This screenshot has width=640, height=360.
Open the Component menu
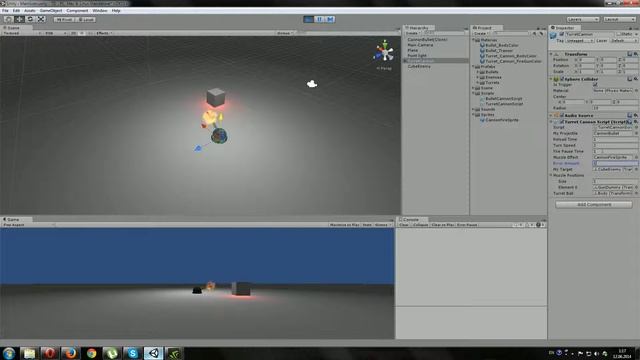77,11
